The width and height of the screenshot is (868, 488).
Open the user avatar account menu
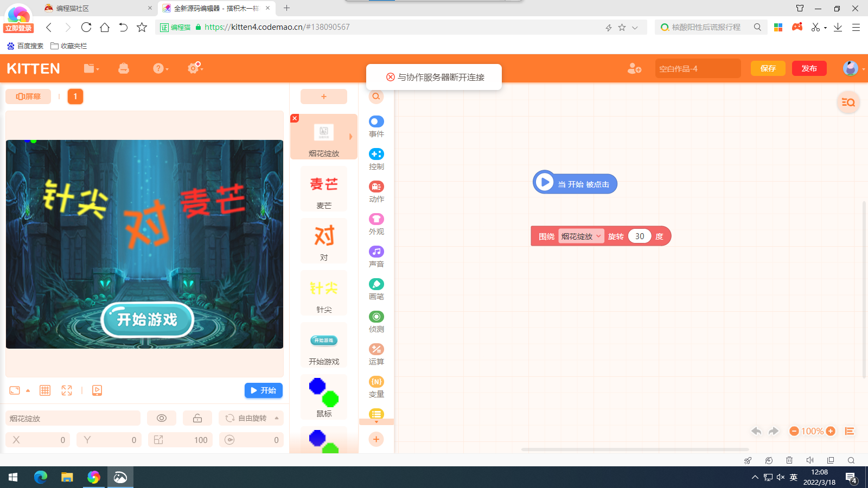pos(851,68)
